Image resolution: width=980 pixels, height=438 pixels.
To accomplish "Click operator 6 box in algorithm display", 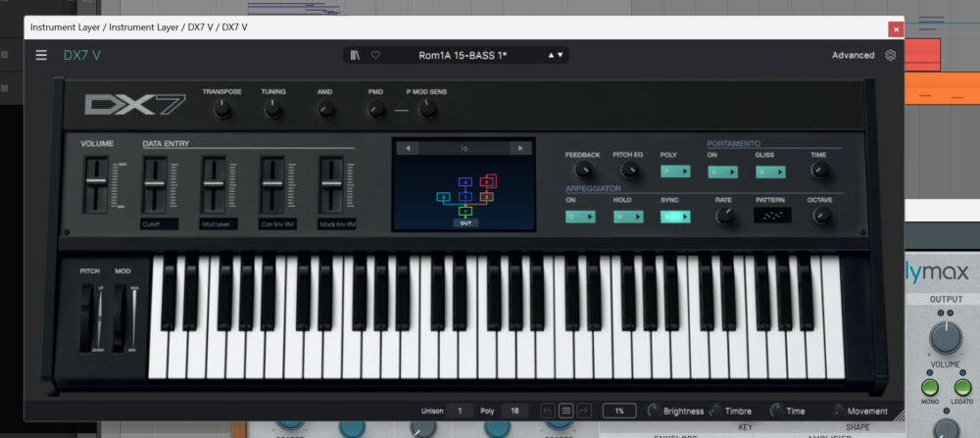I will click(488, 182).
